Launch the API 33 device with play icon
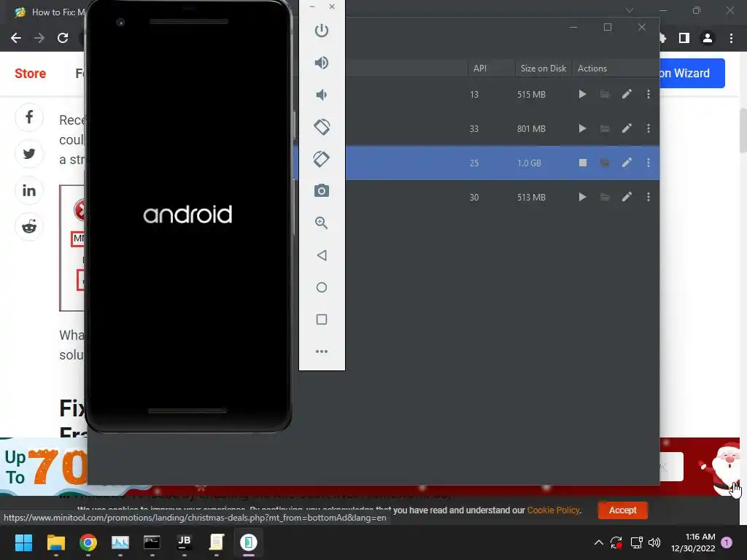The width and height of the screenshot is (747, 560). 582,128
